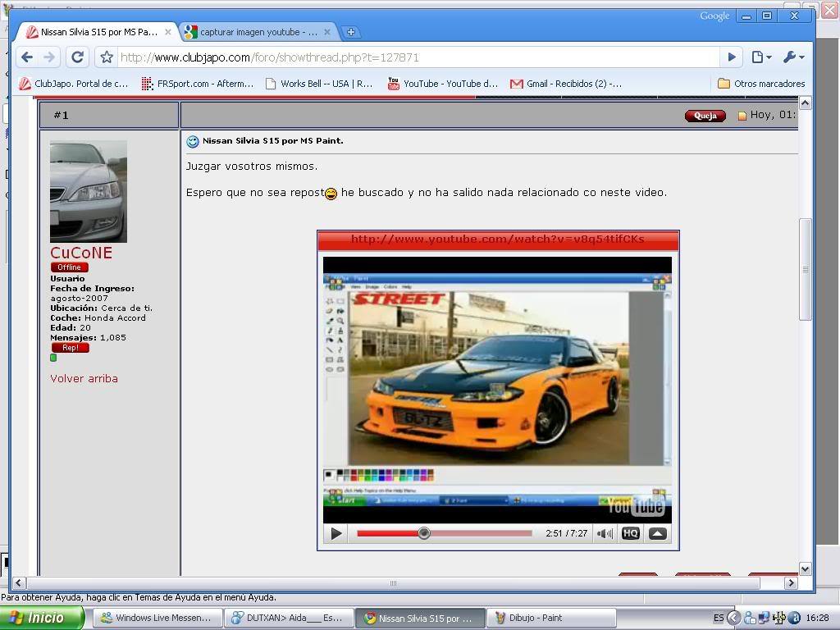Click the address bar URL field
This screenshot has width=840, height=630.
click(x=418, y=57)
